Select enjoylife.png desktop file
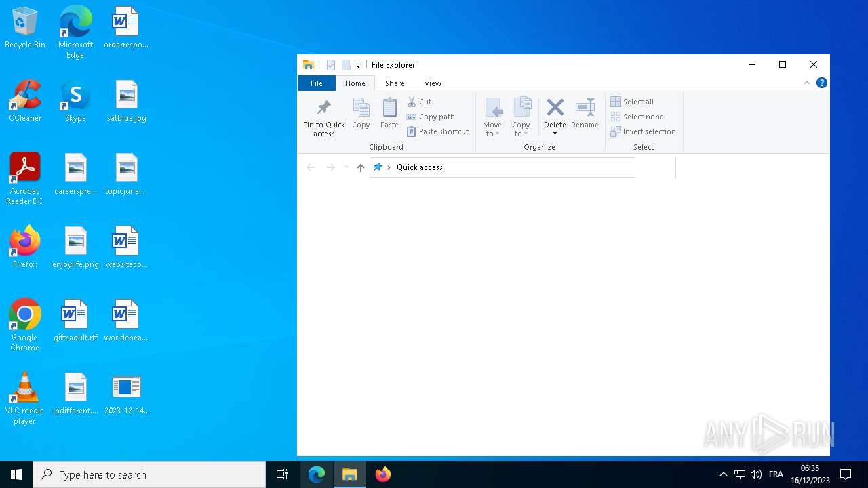This screenshot has width=868, height=488. [x=75, y=247]
